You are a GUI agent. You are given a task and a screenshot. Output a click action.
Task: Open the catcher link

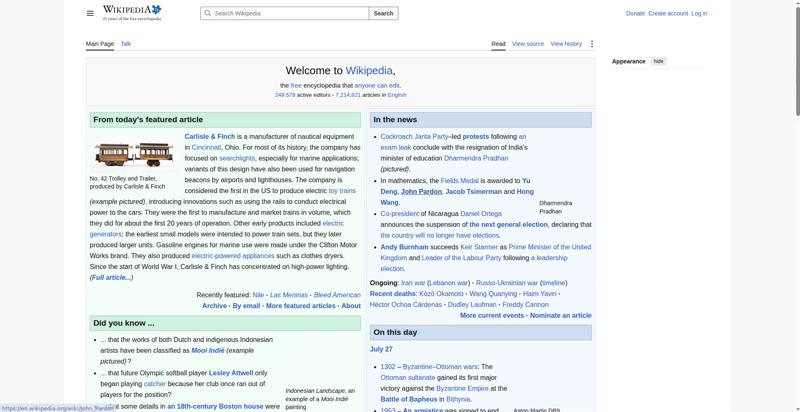[155, 383]
